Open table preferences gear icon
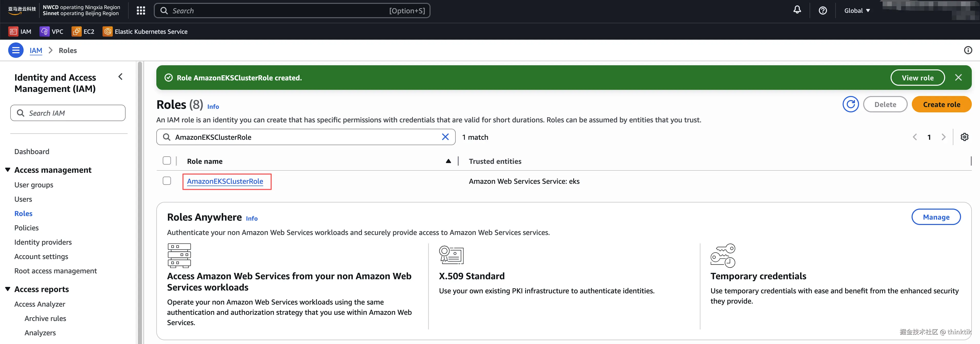This screenshot has width=980, height=344. coord(964,137)
